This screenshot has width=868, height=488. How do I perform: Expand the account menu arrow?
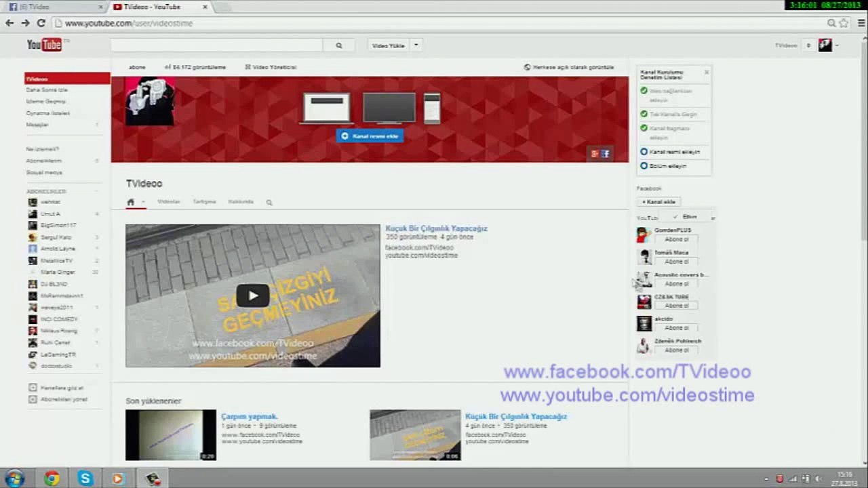[837, 45]
